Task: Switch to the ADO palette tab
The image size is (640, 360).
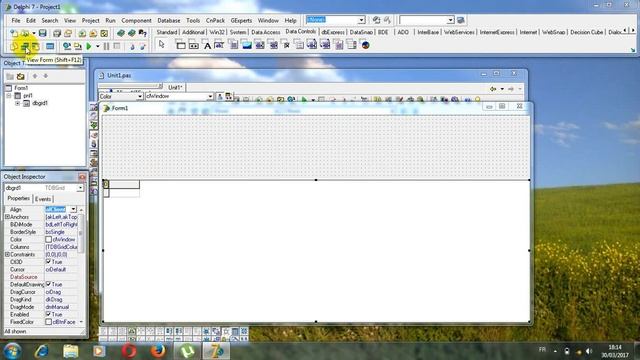Action: click(403, 32)
